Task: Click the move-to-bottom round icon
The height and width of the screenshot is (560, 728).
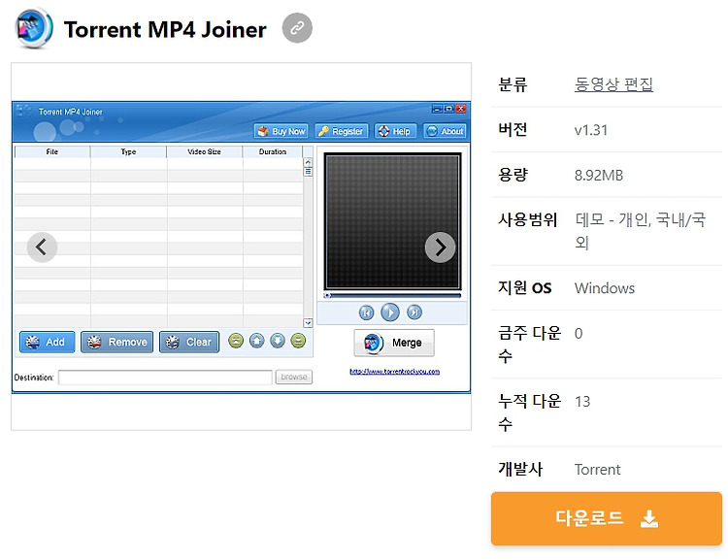Action: pos(298,341)
